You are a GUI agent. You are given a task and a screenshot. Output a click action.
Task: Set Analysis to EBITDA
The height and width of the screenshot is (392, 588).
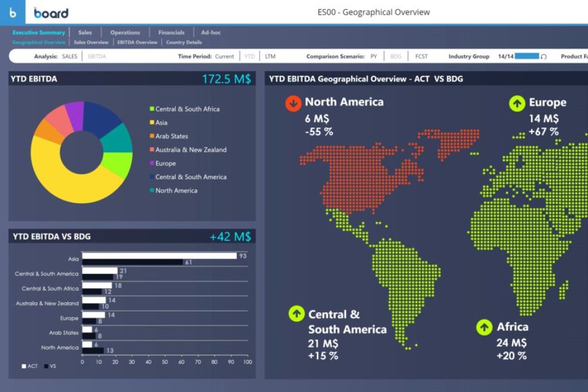pos(96,57)
